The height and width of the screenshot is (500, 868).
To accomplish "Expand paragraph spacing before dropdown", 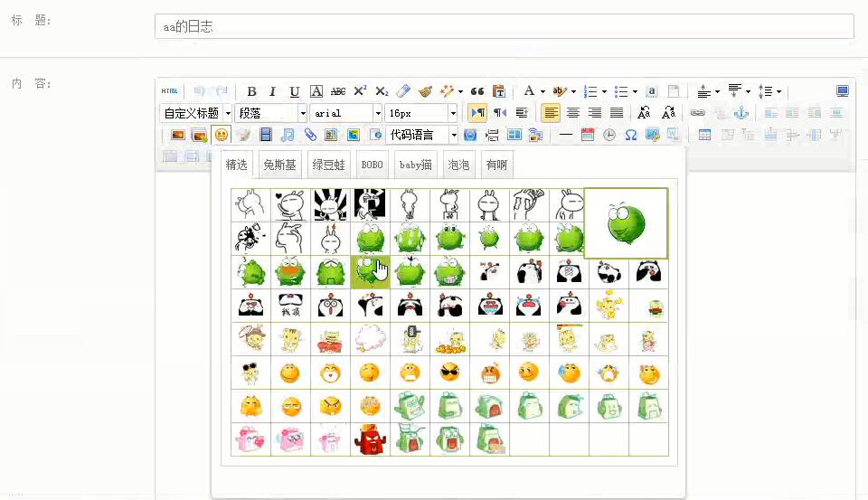I will (x=717, y=92).
